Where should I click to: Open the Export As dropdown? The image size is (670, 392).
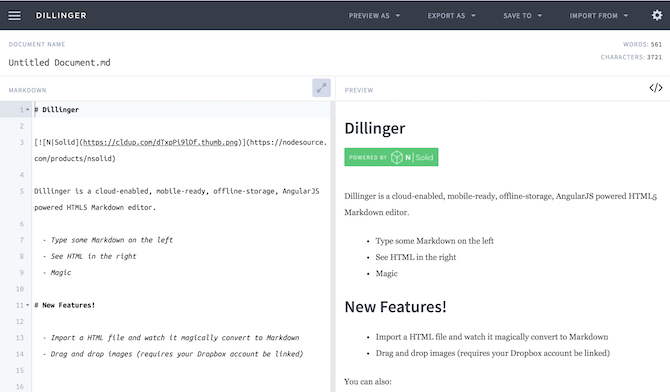452,16
